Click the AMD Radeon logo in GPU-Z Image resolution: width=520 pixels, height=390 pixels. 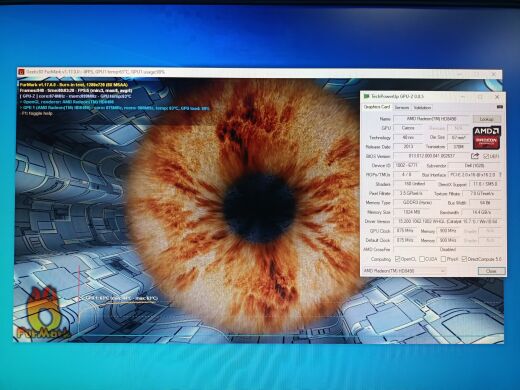pos(487,137)
